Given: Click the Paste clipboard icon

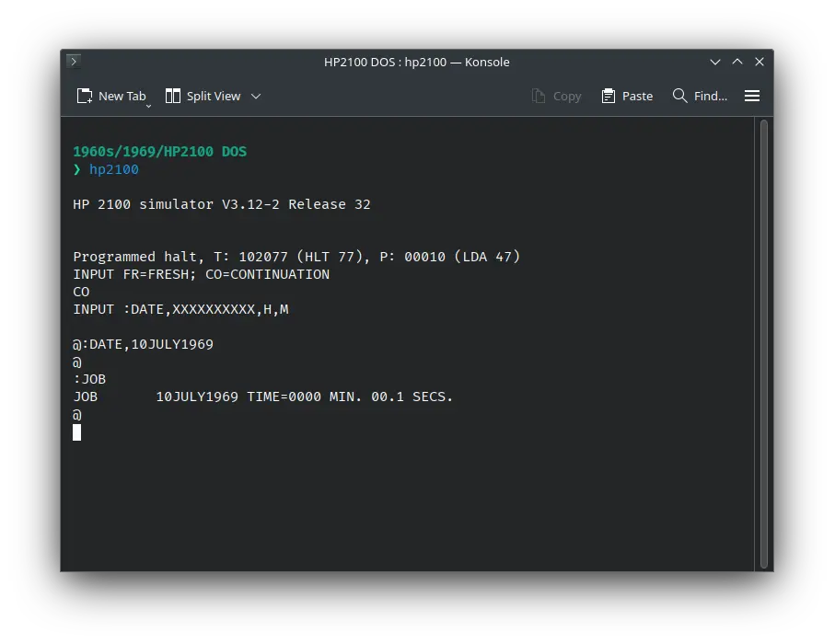Looking at the screenshot, I should tap(609, 96).
